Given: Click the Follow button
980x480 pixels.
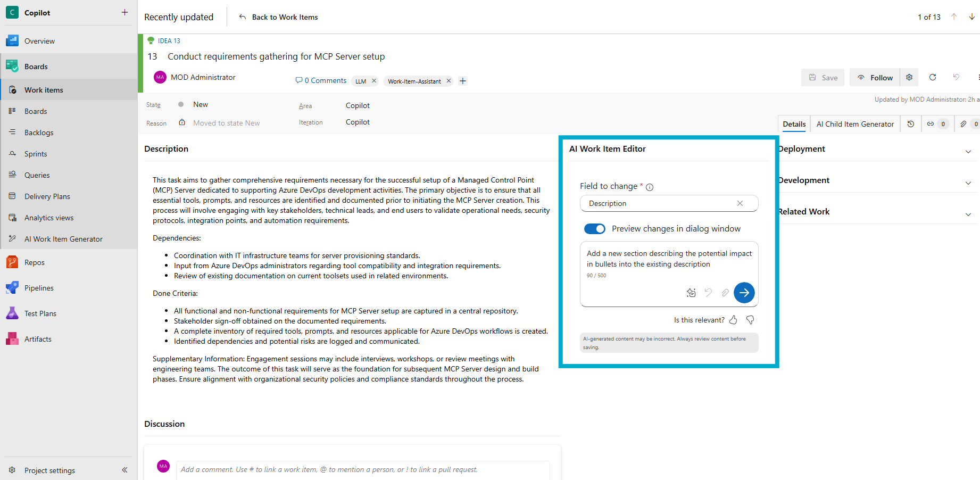Looking at the screenshot, I should (875, 78).
